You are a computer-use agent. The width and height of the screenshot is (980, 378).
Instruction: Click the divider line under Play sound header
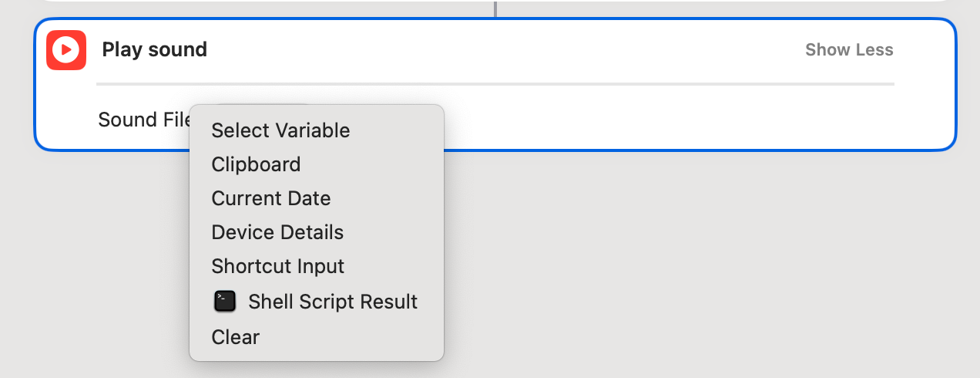coord(495,83)
